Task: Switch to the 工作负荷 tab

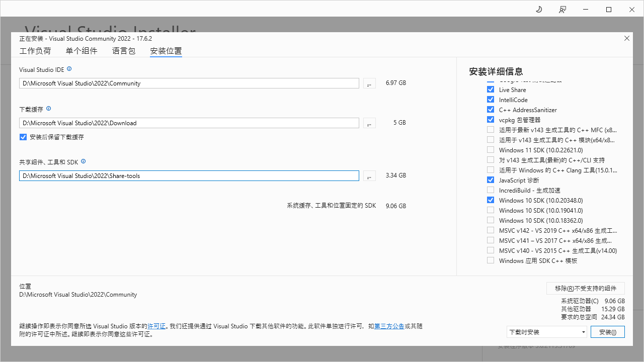Action: click(35, 51)
